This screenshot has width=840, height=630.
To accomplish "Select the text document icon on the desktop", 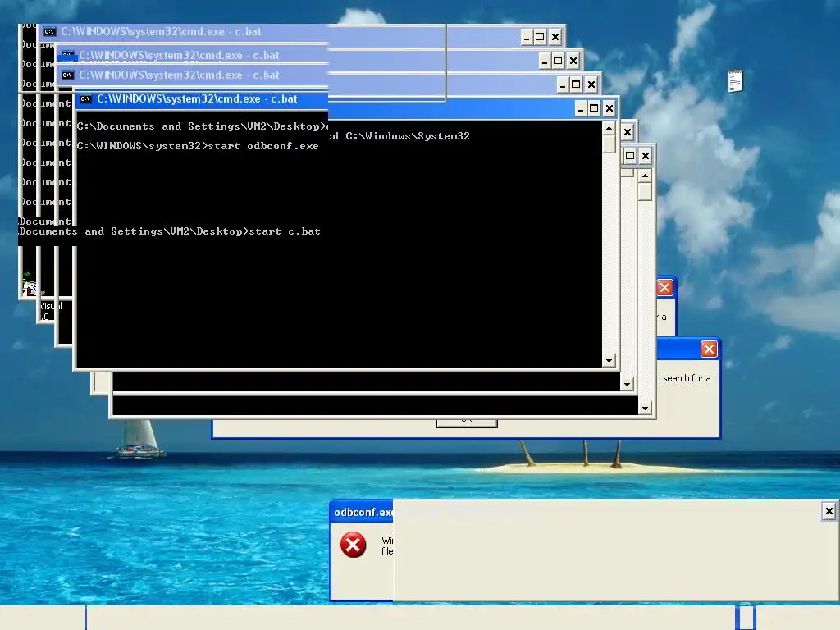I will click(735, 81).
